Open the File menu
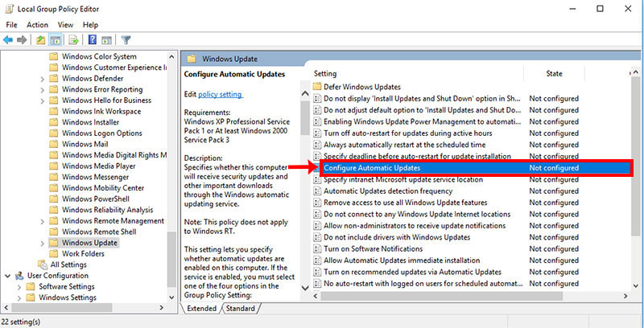Screen dimensions: 644x328 tap(11, 25)
